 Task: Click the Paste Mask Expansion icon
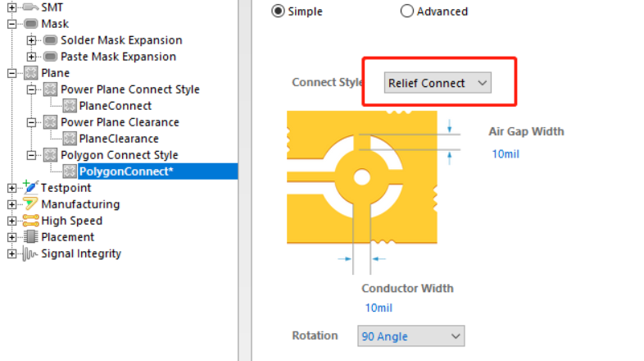(x=50, y=57)
